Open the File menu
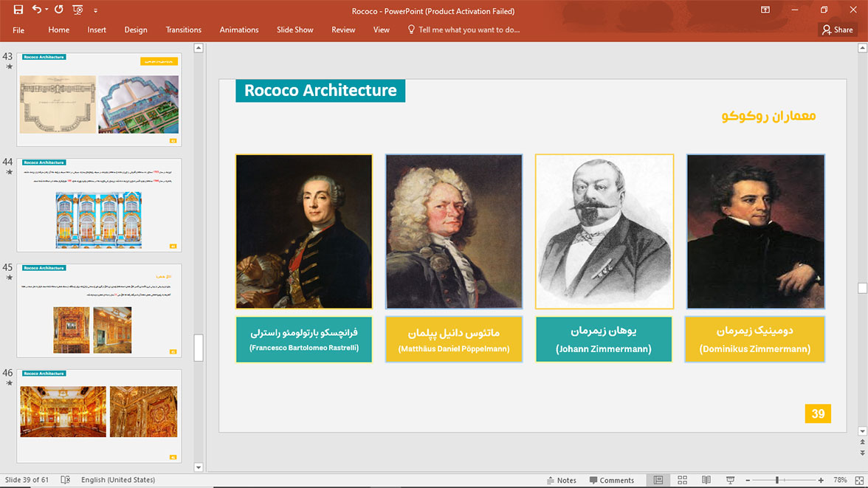 (x=18, y=30)
